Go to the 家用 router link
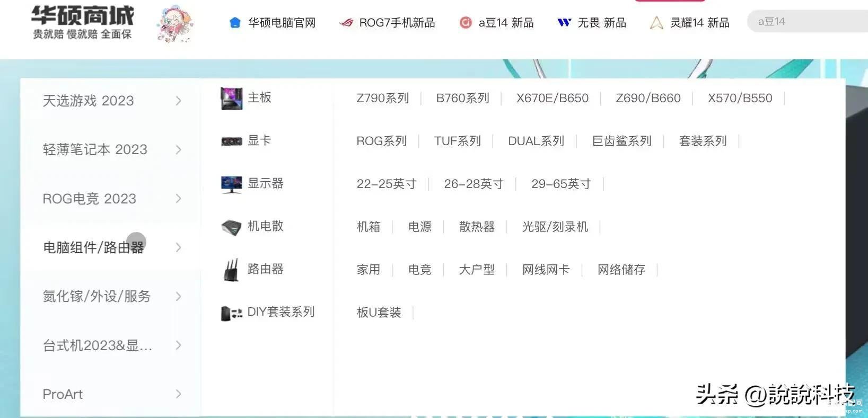This screenshot has width=868, height=418. pyautogui.click(x=369, y=270)
